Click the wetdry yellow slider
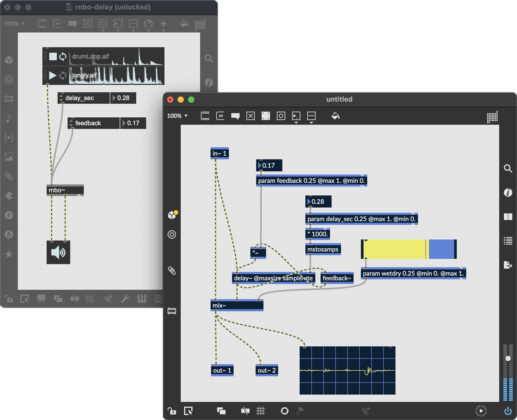Viewport: 517px width, 420px height. (x=394, y=249)
